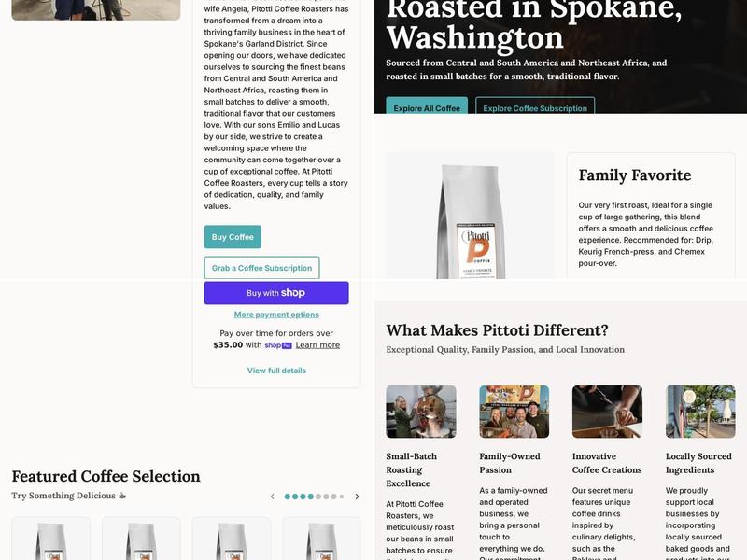The height and width of the screenshot is (560, 747).
Task: Click the next carousel arrow
Action: pos(357,497)
